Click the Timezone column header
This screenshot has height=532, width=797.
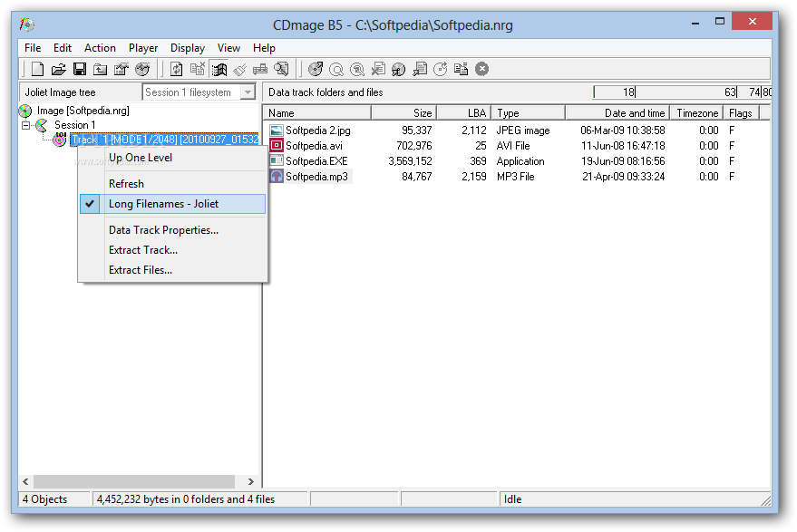697,112
